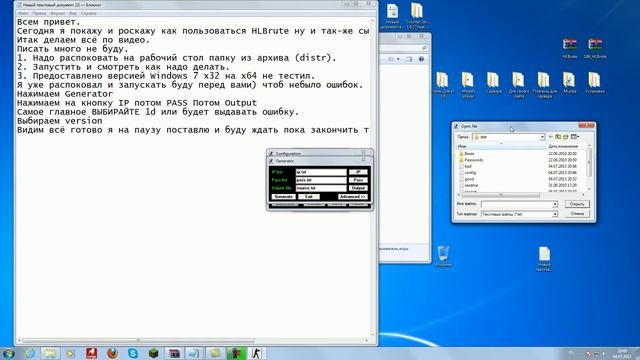
Task: Select the Passwords folder in file list
Action: pos(471,160)
